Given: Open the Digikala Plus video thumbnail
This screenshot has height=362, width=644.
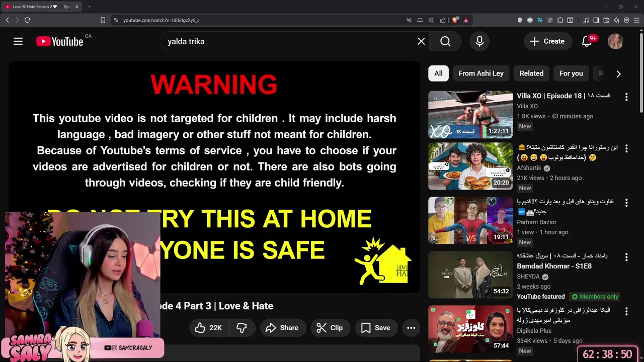Looking at the screenshot, I should [470, 329].
